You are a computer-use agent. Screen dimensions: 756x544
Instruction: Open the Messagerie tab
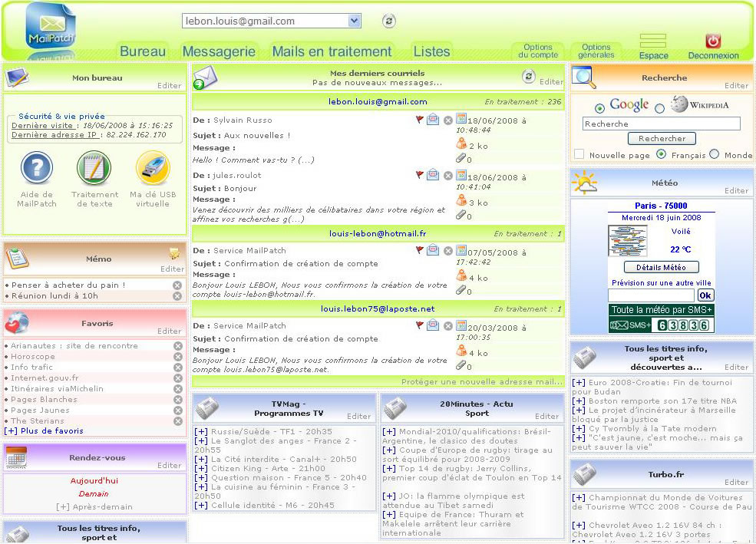tap(219, 51)
